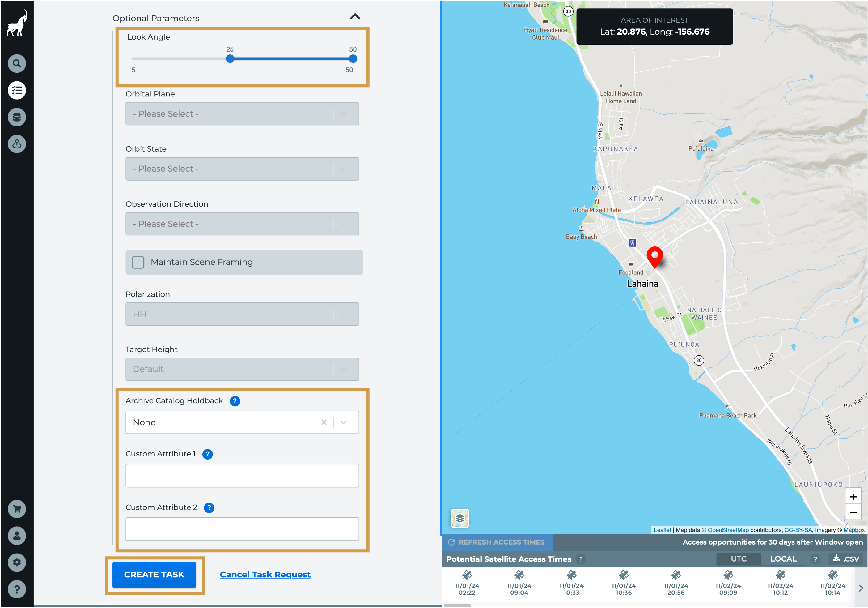Image resolution: width=868 pixels, height=608 pixels.
Task: Click the CREATE TASK button
Action: pos(154,574)
